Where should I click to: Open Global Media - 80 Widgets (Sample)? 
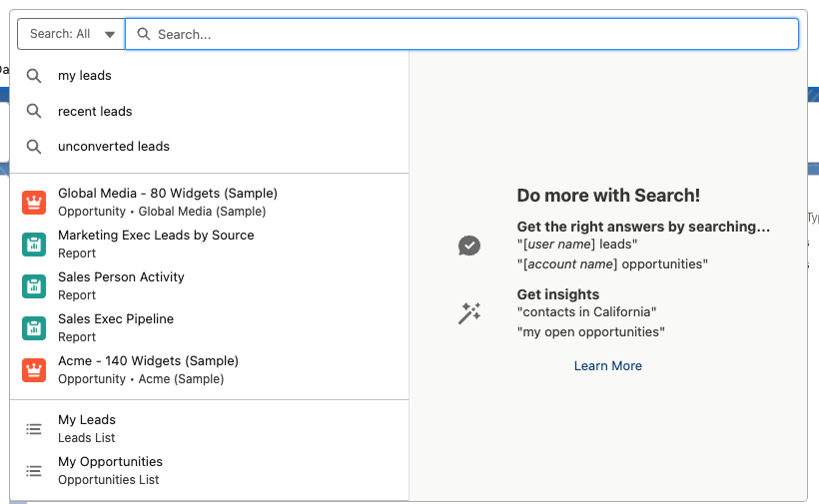point(168,194)
